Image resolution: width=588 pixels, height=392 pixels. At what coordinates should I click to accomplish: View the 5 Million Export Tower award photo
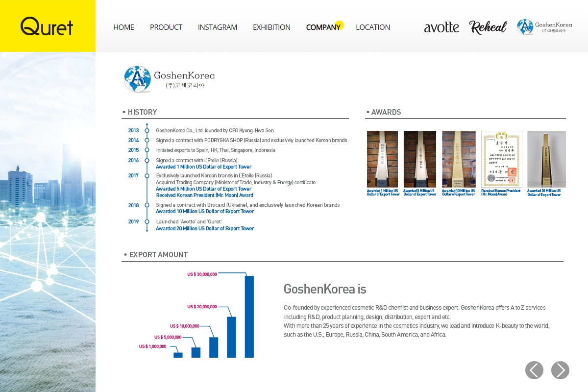point(420,159)
